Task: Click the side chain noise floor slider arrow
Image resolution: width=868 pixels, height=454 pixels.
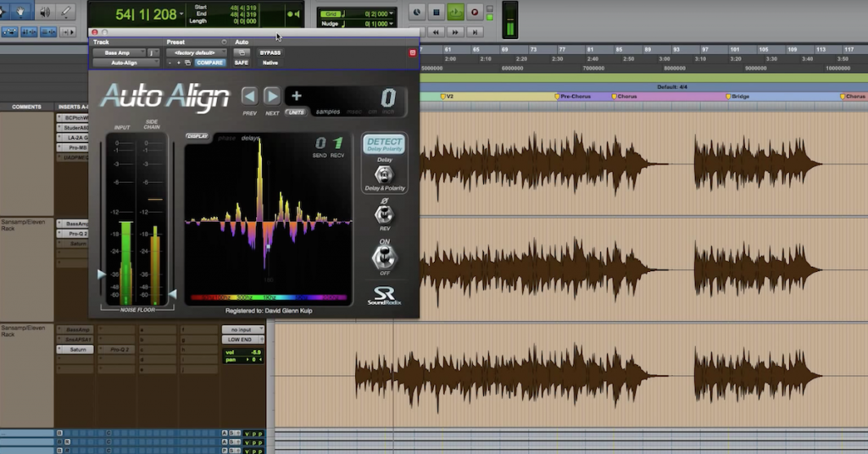Action: [173, 294]
